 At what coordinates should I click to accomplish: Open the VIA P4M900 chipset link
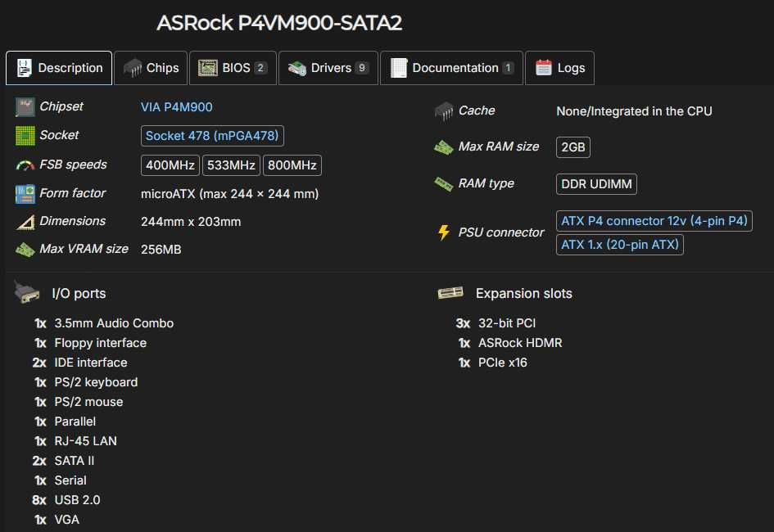click(177, 107)
